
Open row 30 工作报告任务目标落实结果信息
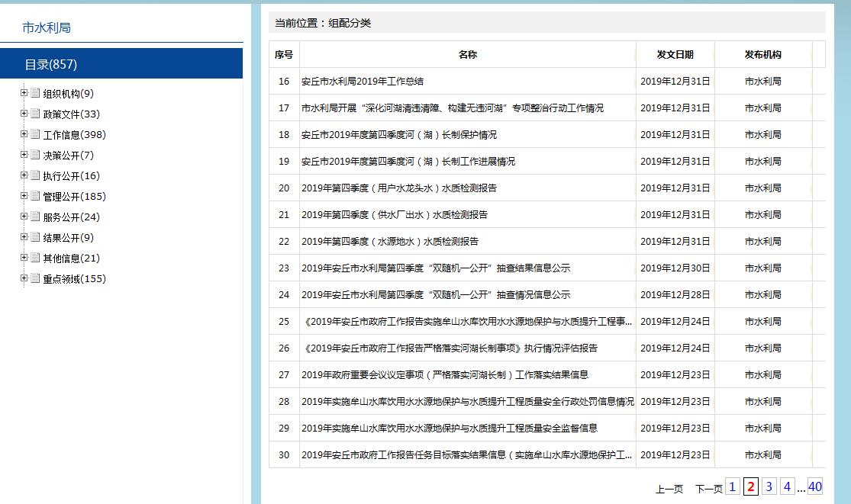pyautogui.click(x=467, y=454)
